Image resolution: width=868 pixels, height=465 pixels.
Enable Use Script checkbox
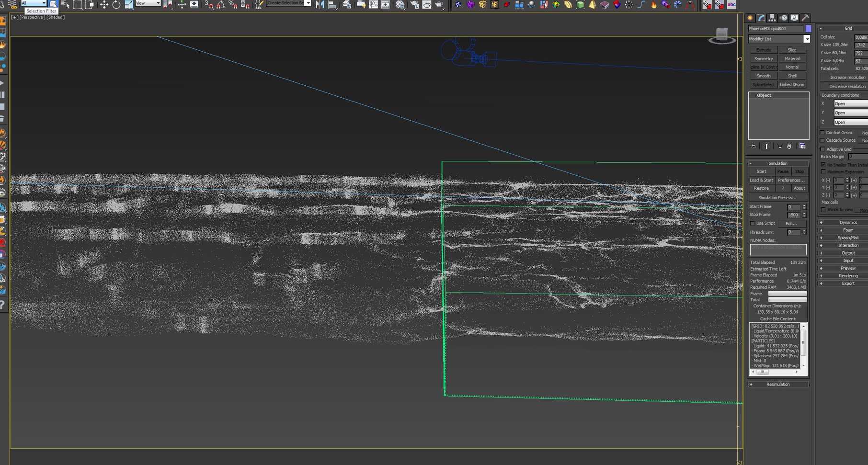[752, 224]
